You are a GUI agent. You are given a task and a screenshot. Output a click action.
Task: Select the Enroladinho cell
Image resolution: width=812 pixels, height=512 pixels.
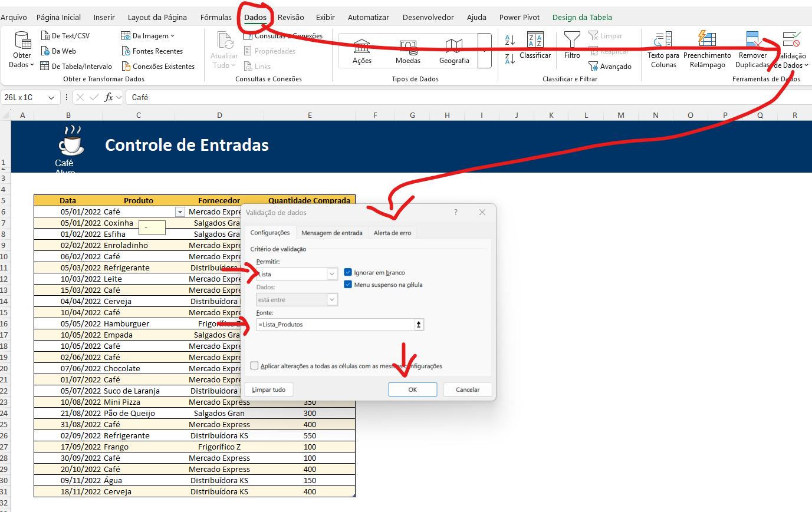(139, 245)
